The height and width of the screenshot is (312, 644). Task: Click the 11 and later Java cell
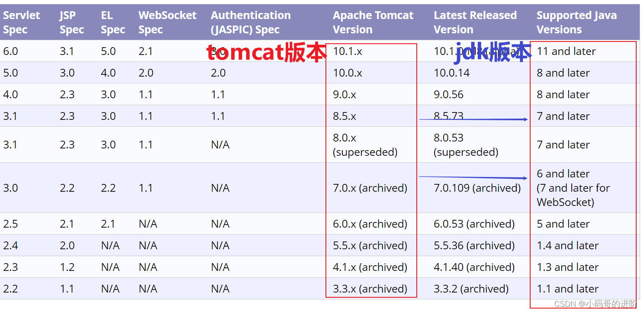(567, 51)
